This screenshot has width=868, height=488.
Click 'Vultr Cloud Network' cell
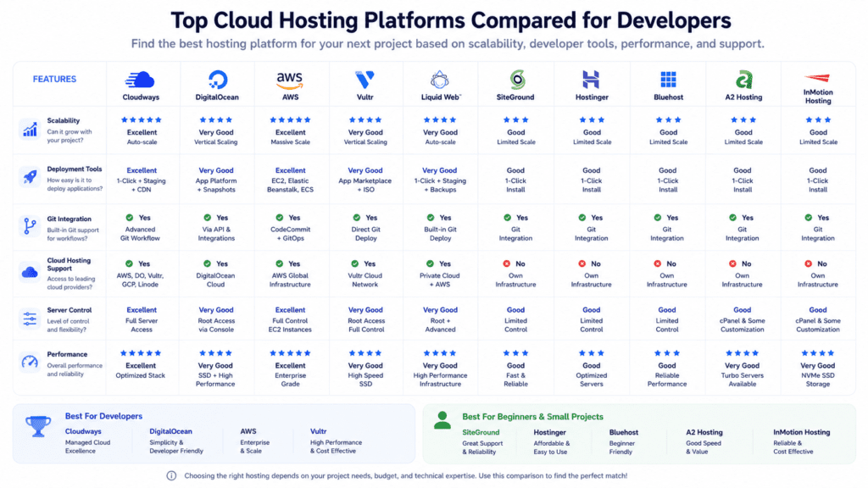[x=364, y=280]
